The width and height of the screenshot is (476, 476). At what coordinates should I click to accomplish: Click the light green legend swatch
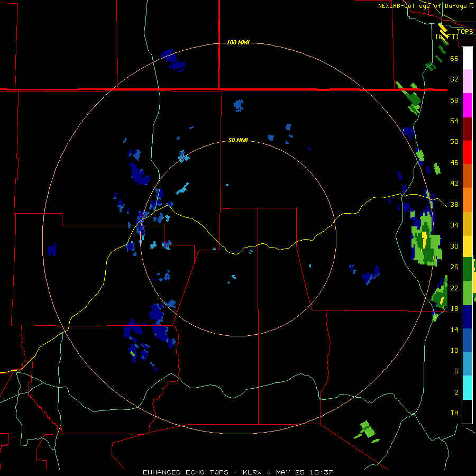467,293
